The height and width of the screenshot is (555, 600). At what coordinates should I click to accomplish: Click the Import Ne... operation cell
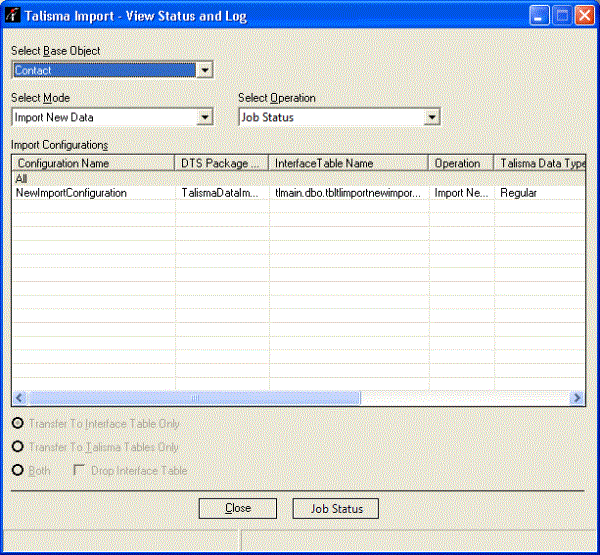[461, 193]
